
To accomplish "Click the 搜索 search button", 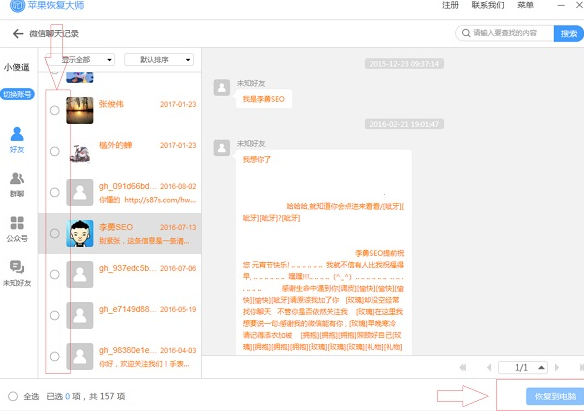I will 569,34.
